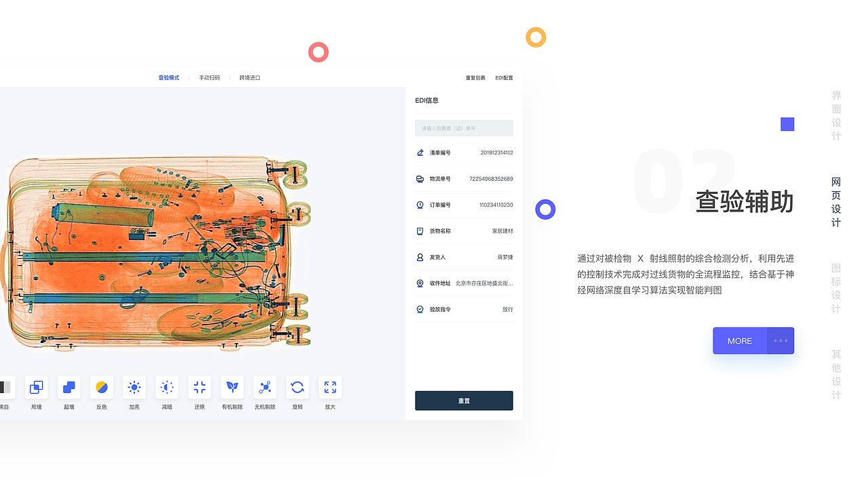This screenshot has height=488, width=868.
Task: Click the location pin icon beside 收件地址
Action: pyautogui.click(x=420, y=283)
